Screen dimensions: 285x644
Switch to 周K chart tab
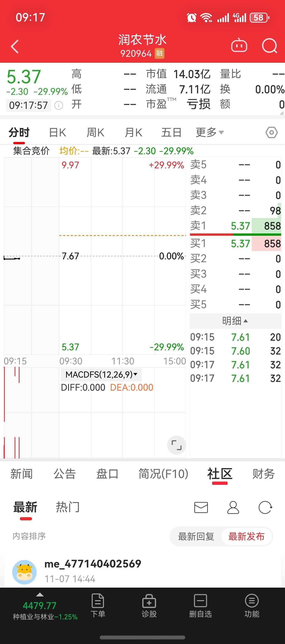95,132
